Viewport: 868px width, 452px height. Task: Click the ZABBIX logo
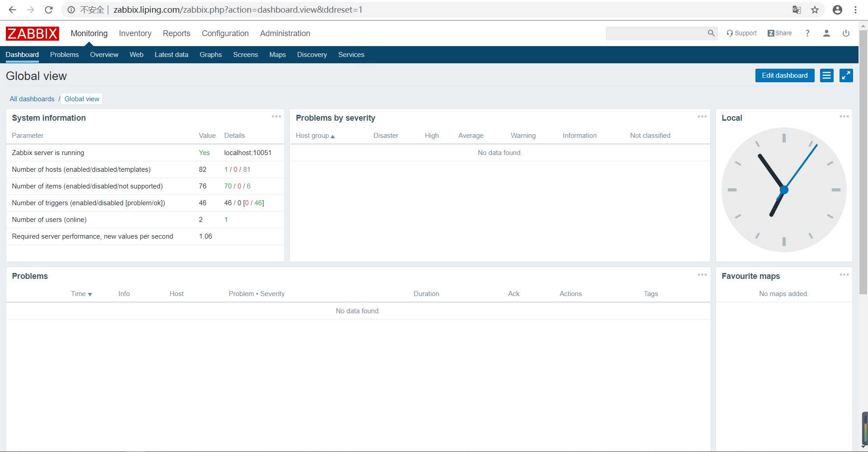click(x=32, y=33)
